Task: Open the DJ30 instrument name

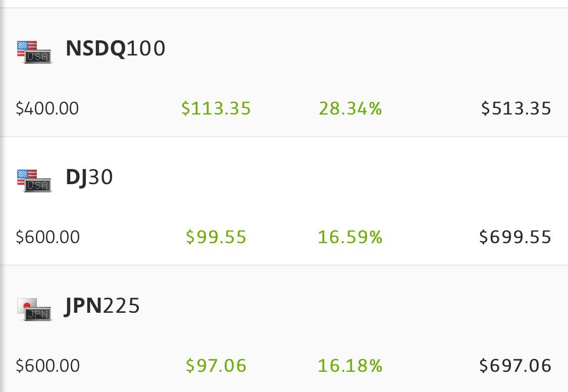Action: 89,178
